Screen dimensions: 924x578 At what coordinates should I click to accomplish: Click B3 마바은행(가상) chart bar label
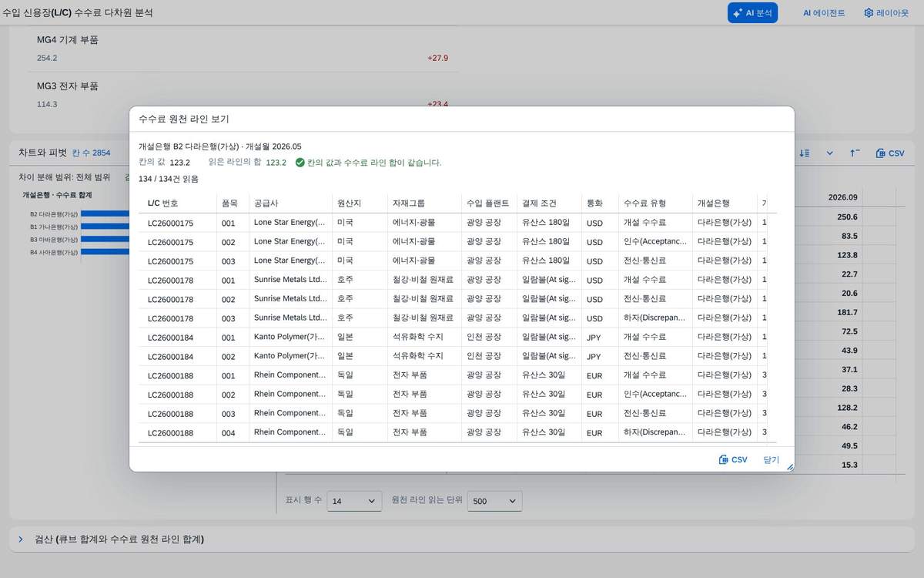54,240
